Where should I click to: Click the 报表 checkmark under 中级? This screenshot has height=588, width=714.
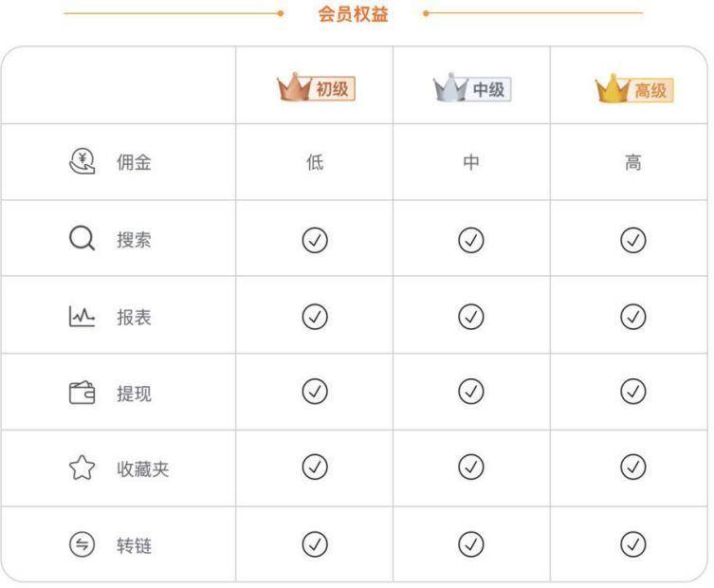(x=471, y=317)
